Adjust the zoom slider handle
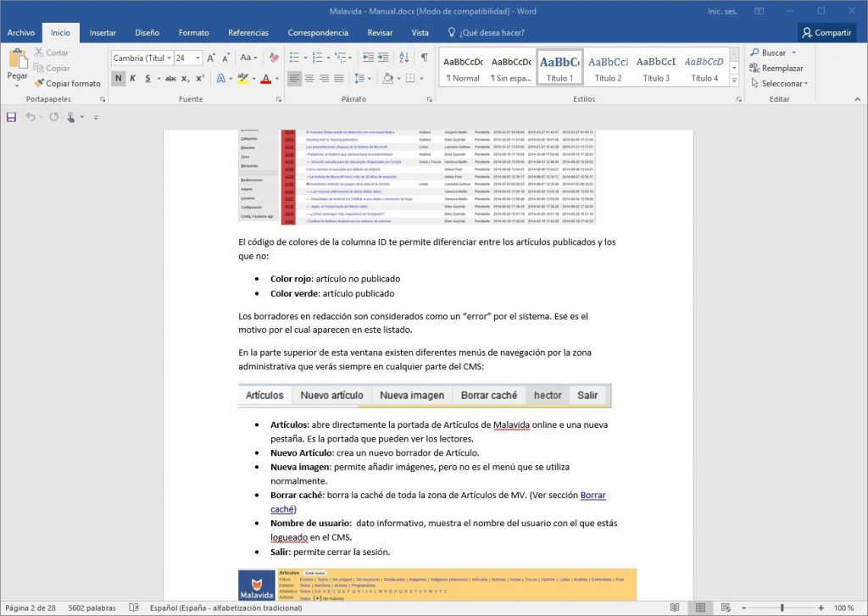Image resolution: width=868 pixels, height=616 pixels. 782,608
